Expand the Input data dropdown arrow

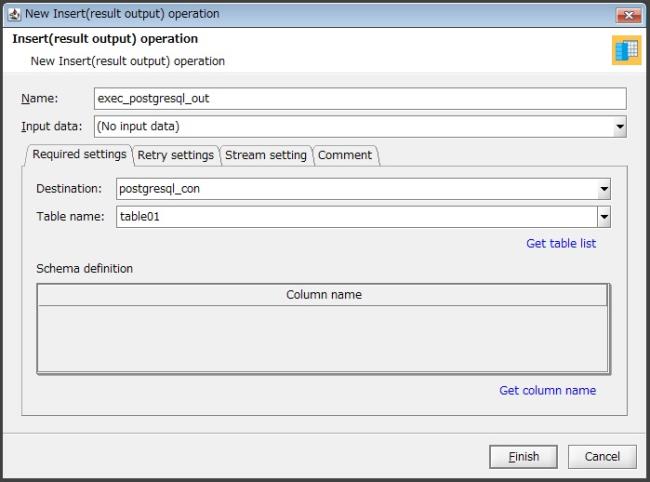pos(619,127)
